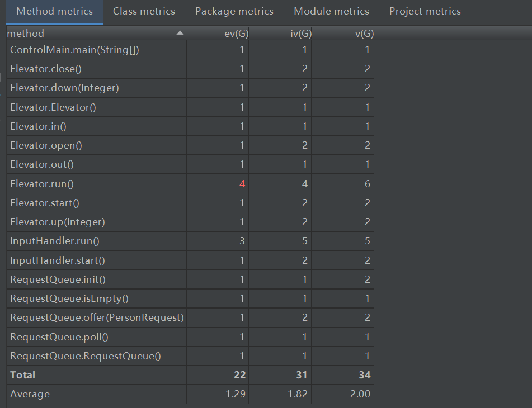Screen dimensions: 532x408
Task: Select the Module metrics tab
Action: [x=331, y=11]
